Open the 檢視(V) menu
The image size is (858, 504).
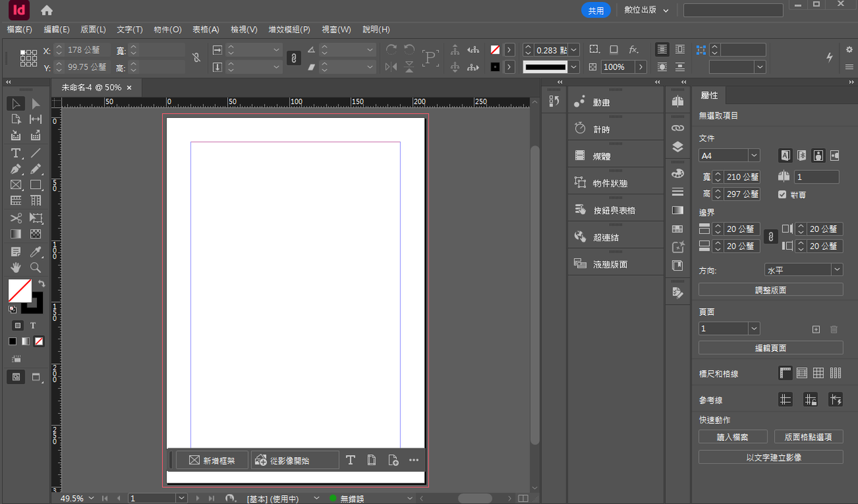(244, 29)
